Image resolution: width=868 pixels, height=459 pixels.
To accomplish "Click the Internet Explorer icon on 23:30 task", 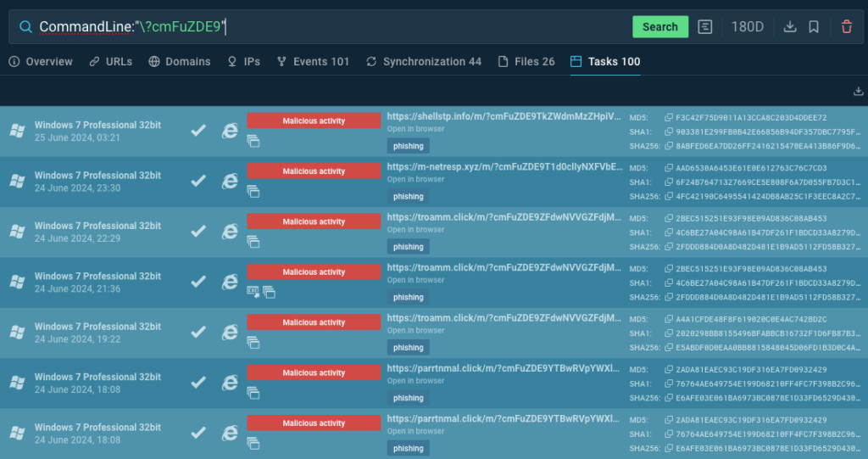I will (229, 181).
